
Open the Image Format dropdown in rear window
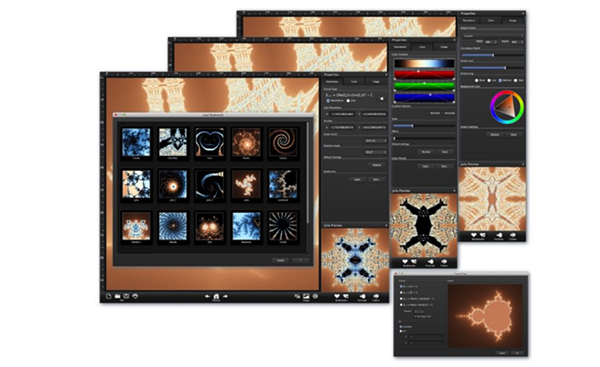492,36
